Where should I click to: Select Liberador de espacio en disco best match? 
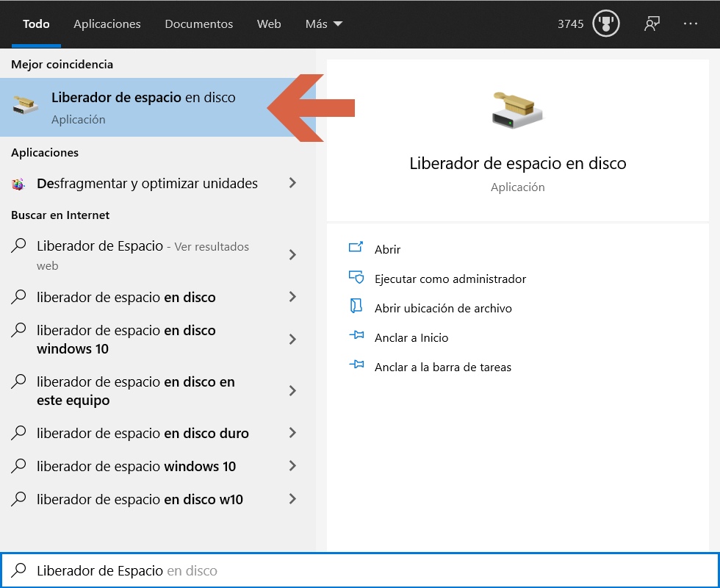click(x=157, y=107)
